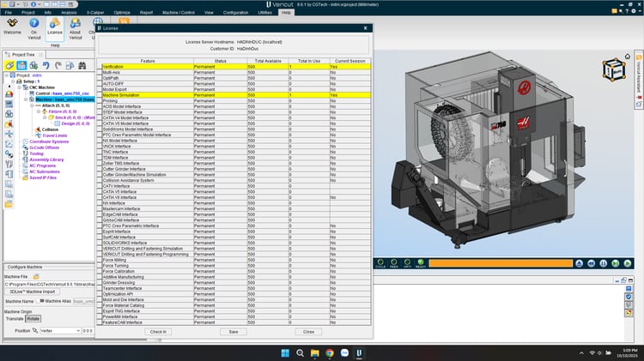Click the Save button in License dialog
Viewport: 644px width, 361px height.
click(x=234, y=332)
